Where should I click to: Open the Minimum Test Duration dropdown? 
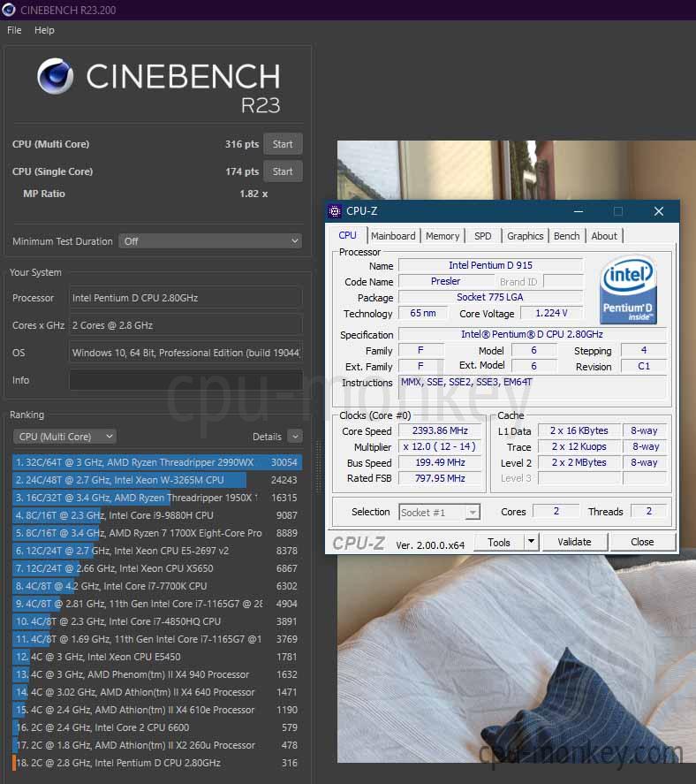click(x=210, y=241)
